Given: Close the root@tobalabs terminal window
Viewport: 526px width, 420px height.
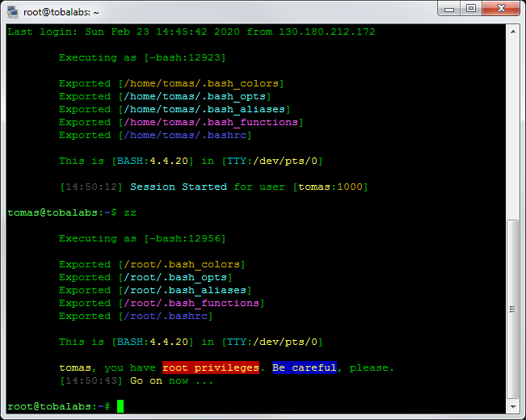Looking at the screenshot, I should coord(501,9).
